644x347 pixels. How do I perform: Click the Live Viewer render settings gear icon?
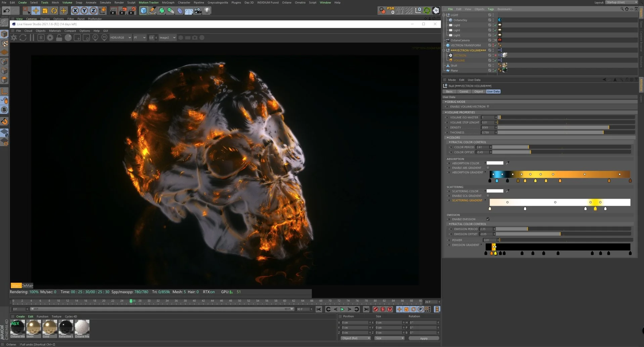coord(50,37)
